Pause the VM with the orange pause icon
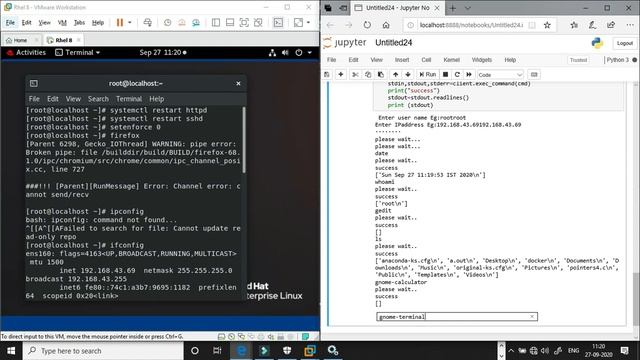The width and height of the screenshot is (640, 360). [x=120, y=22]
